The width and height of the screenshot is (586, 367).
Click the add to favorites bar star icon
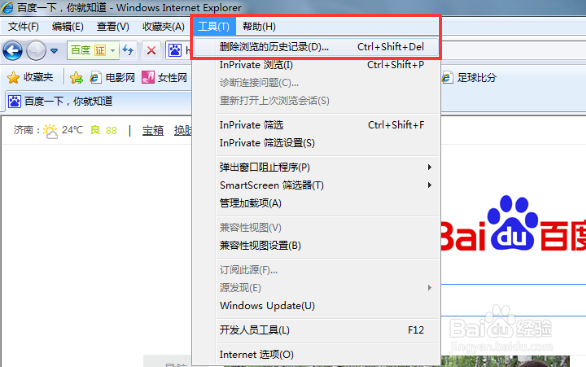click(76, 78)
